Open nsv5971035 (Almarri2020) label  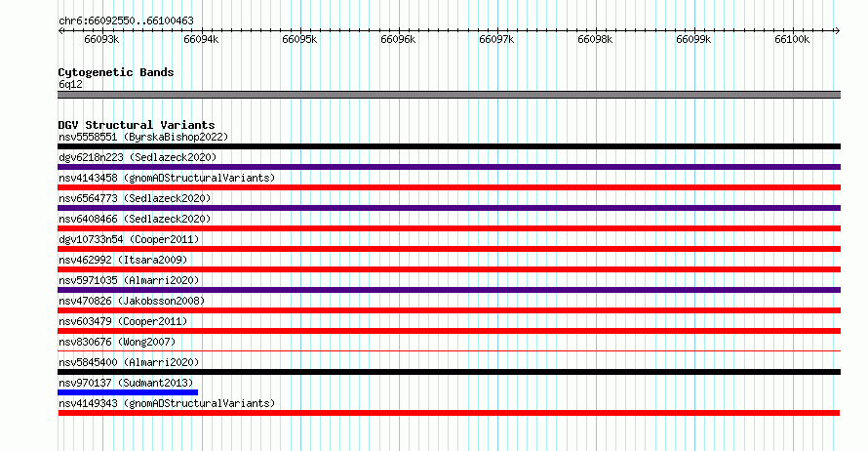click(x=129, y=280)
